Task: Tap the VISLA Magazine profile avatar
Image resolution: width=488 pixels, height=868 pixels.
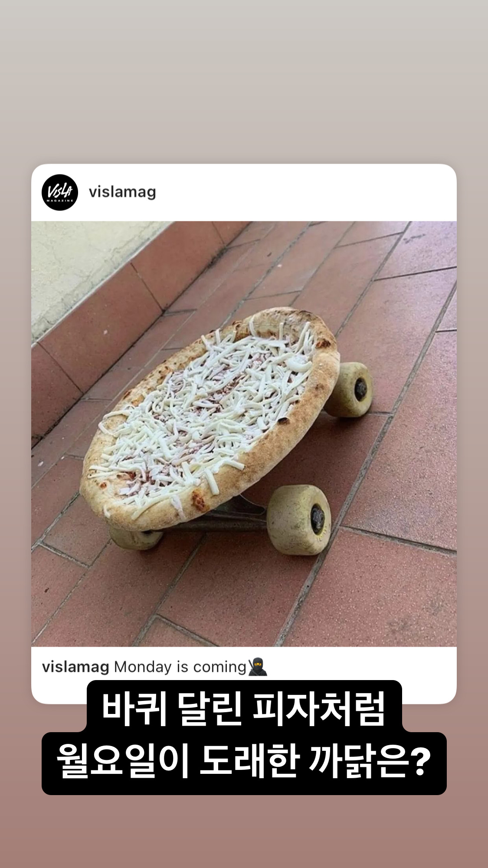Action: (x=60, y=192)
